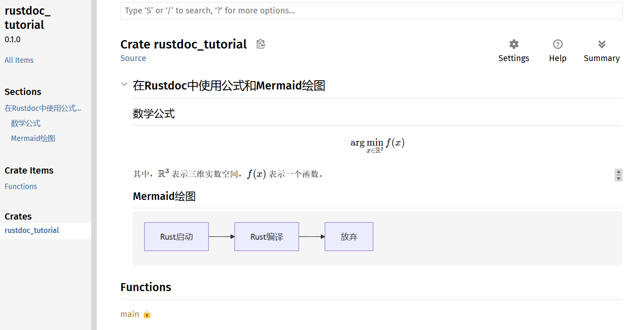The image size is (644, 330).
Task: Open the Source link for the crate
Action: (133, 58)
